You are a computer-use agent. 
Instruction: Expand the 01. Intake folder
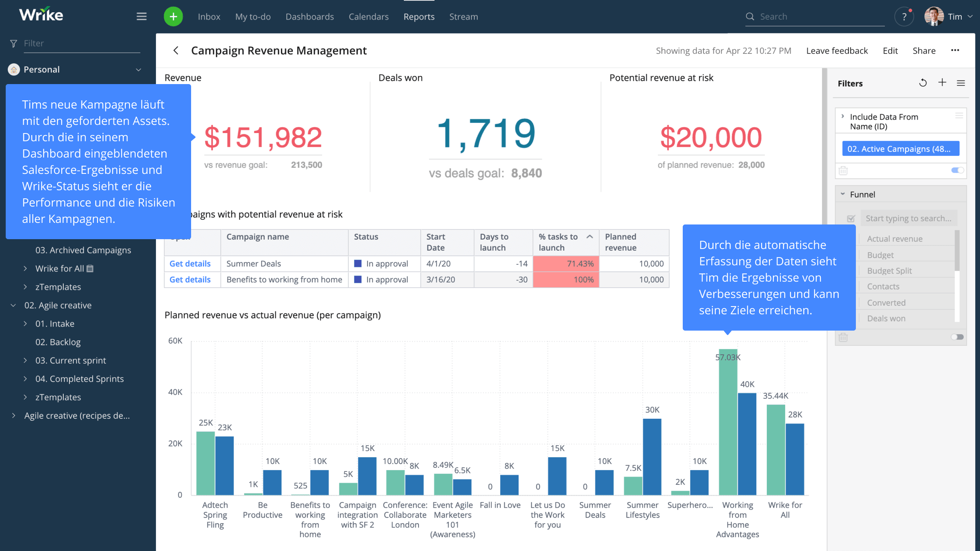pos(25,324)
